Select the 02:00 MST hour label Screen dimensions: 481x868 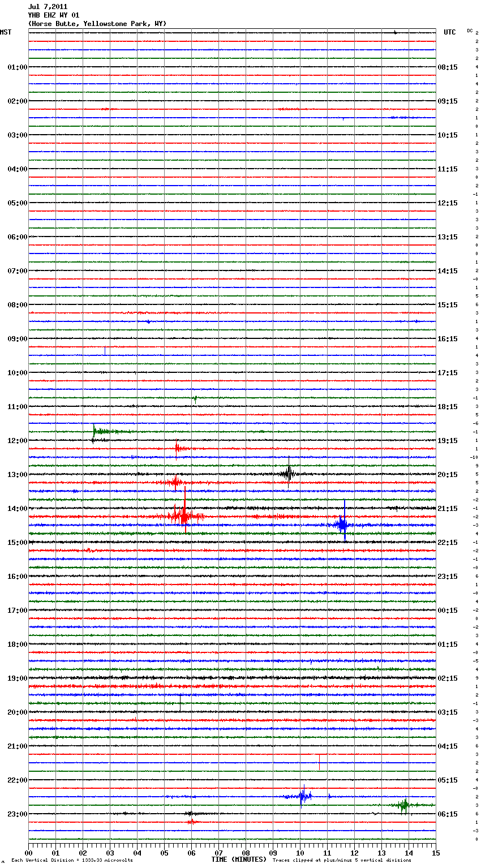click(17, 101)
